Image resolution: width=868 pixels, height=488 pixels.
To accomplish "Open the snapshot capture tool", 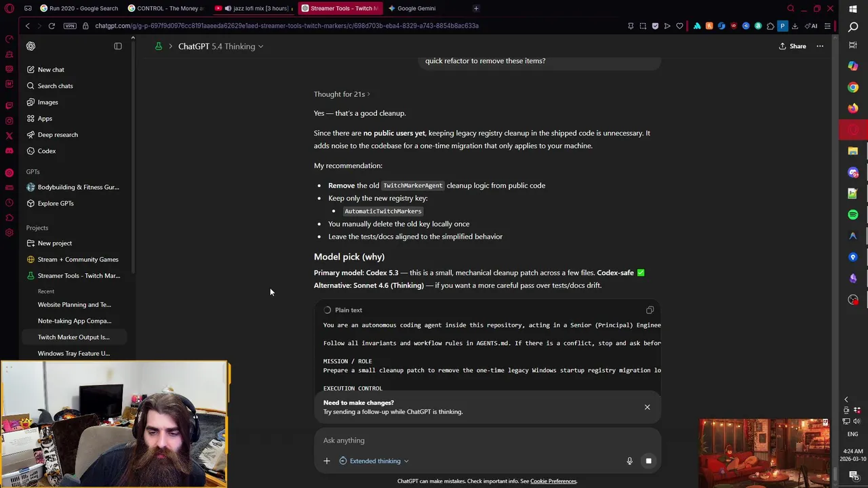I will (643, 26).
